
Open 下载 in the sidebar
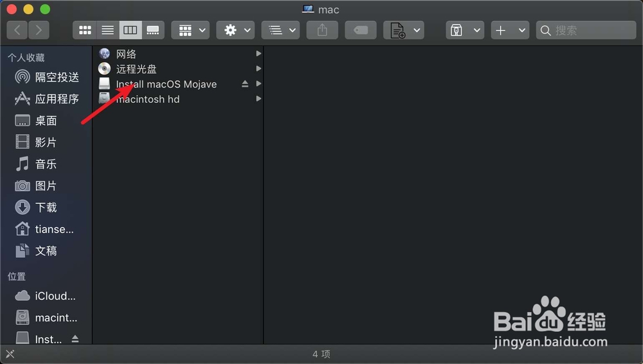point(36,207)
